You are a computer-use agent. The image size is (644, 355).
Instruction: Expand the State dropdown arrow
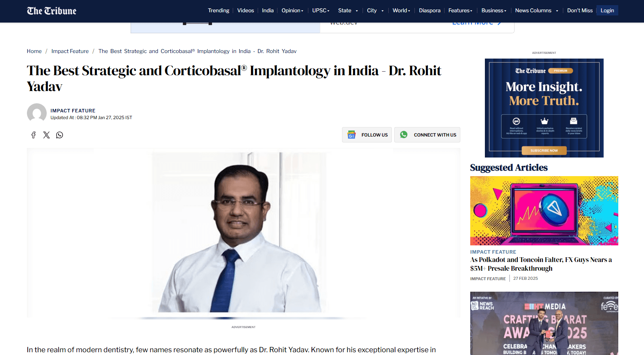coord(357,11)
